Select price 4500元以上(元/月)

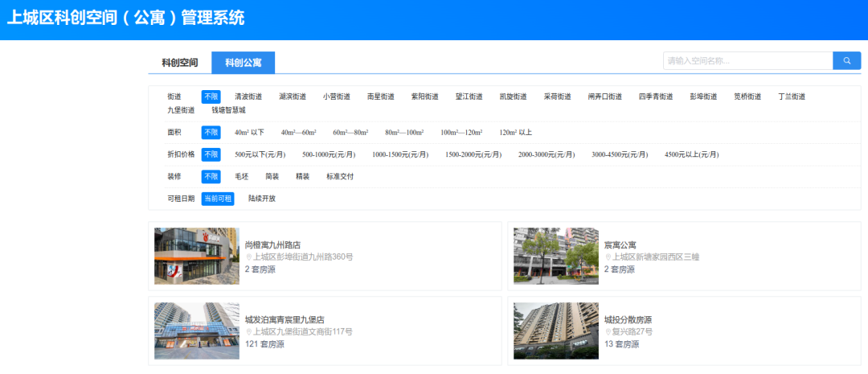coord(691,154)
